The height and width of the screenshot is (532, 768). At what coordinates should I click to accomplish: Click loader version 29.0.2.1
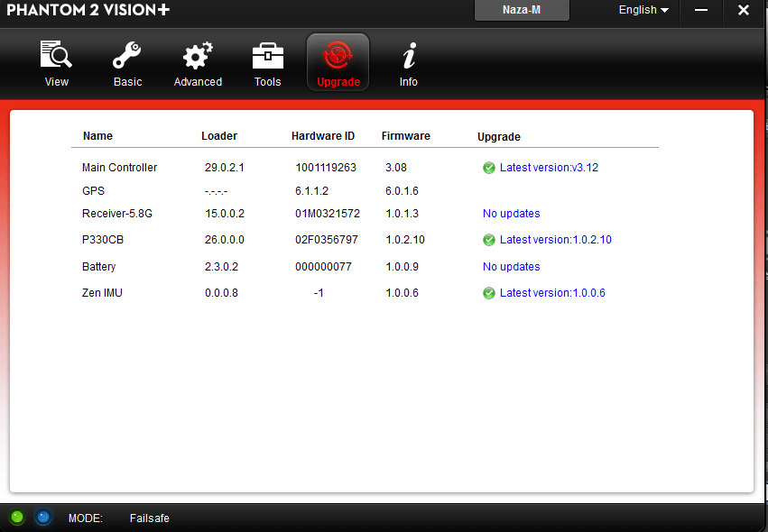[x=225, y=168]
